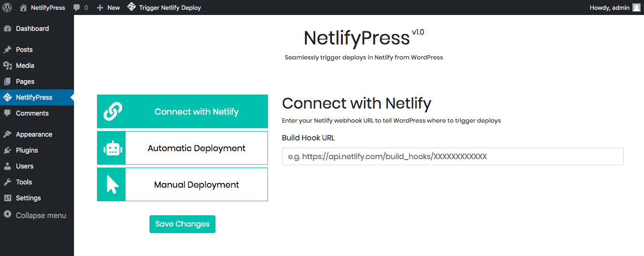Switch to Connect with Netlify tab
644x256 pixels.
182,111
